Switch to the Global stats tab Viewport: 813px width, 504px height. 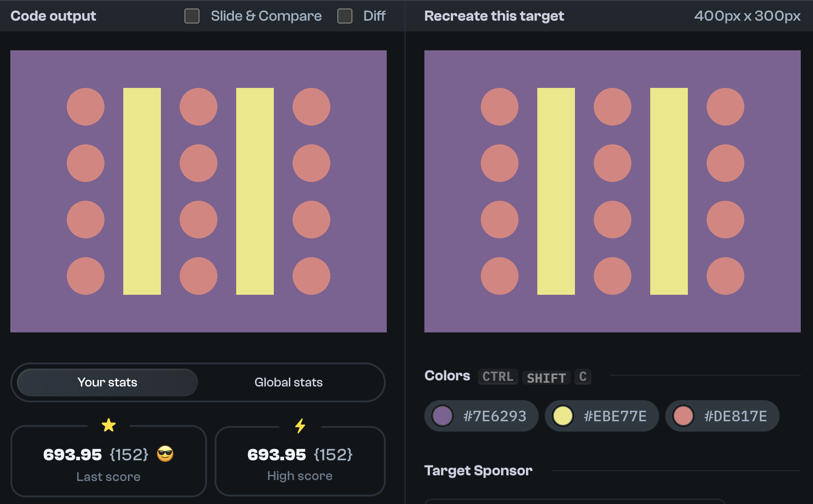coord(288,382)
